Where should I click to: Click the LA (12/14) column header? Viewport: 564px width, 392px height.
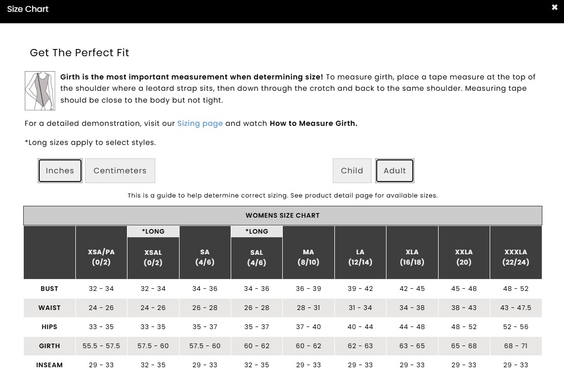point(360,257)
